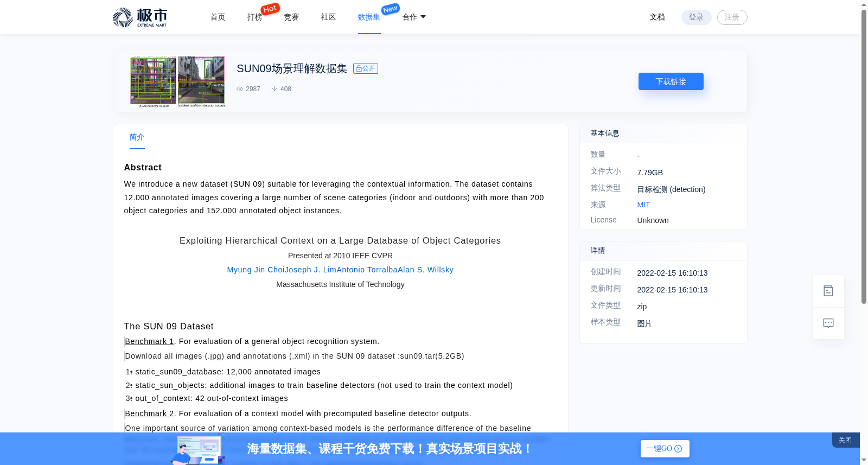Click the 一键GO banner button
The width and height of the screenshot is (868, 465).
tap(665, 449)
